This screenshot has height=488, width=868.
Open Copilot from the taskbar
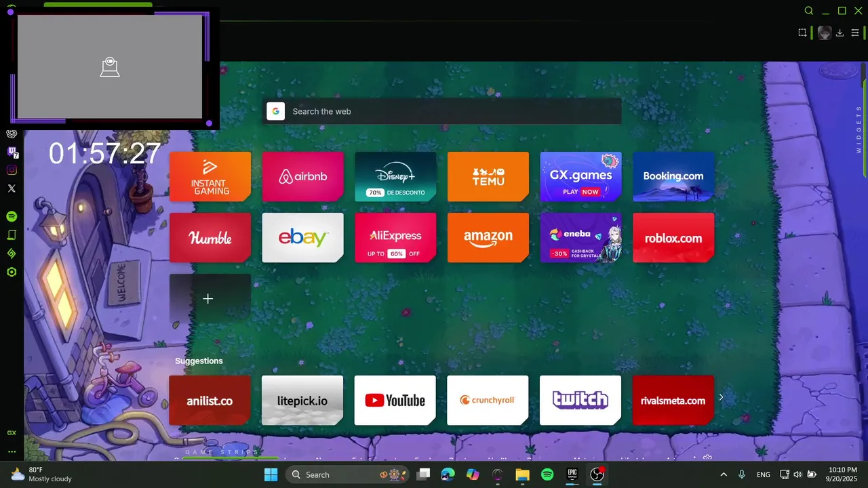473,474
